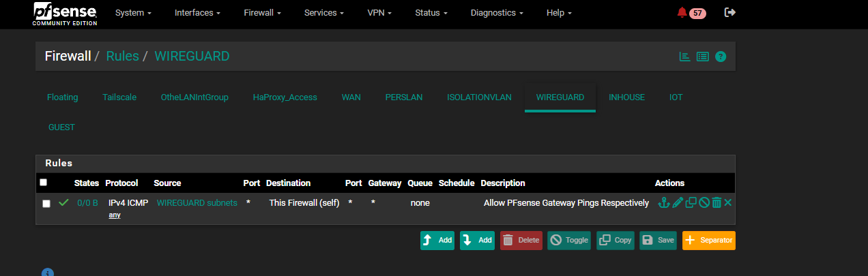Switch to the HaProxy_Access tab
The image size is (868, 276).
(x=285, y=97)
